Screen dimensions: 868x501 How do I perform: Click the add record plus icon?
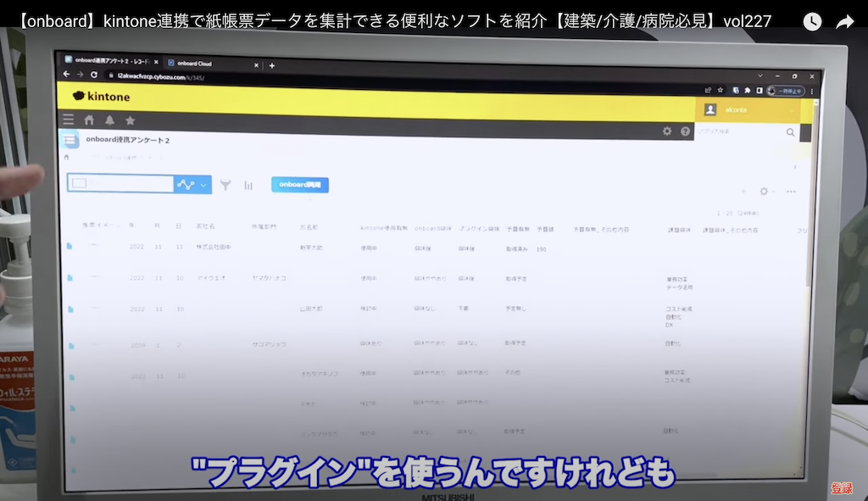click(743, 192)
